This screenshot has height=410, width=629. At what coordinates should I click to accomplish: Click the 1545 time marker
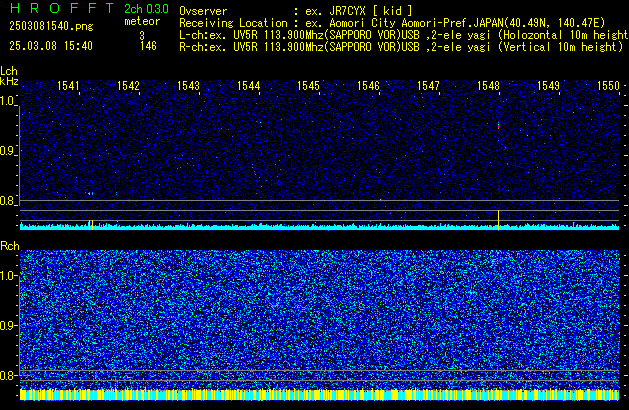coord(308,86)
